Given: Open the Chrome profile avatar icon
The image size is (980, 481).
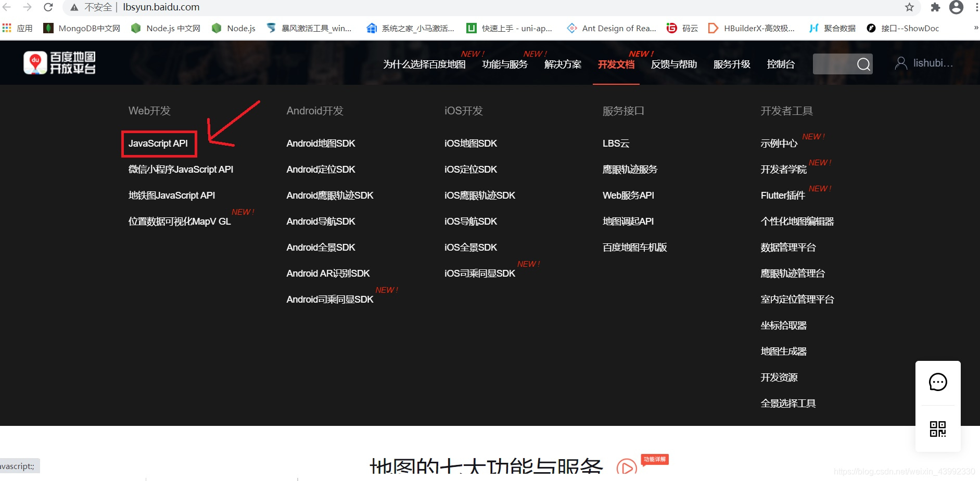Looking at the screenshot, I should [956, 7].
